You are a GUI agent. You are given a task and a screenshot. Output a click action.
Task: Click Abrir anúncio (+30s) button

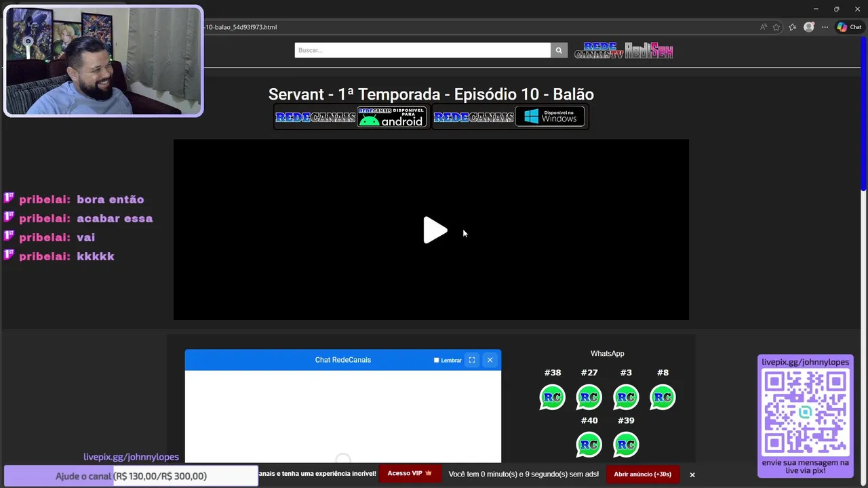pyautogui.click(x=642, y=474)
